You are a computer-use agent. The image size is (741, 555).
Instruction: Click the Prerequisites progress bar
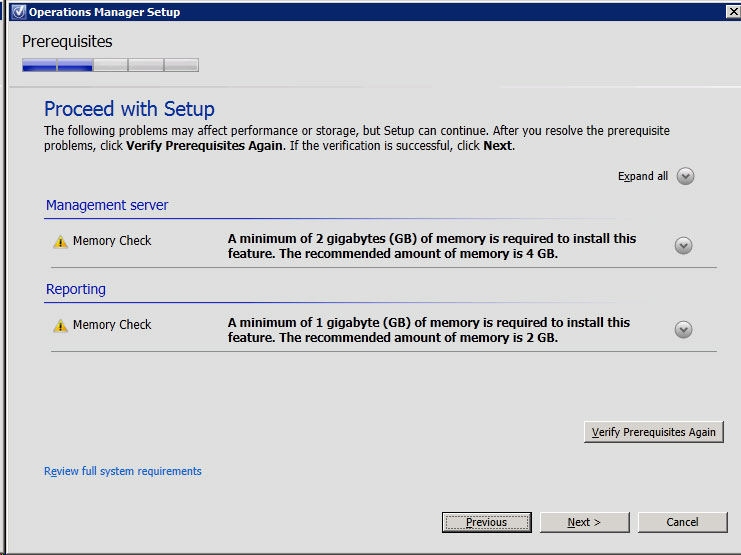(110, 65)
